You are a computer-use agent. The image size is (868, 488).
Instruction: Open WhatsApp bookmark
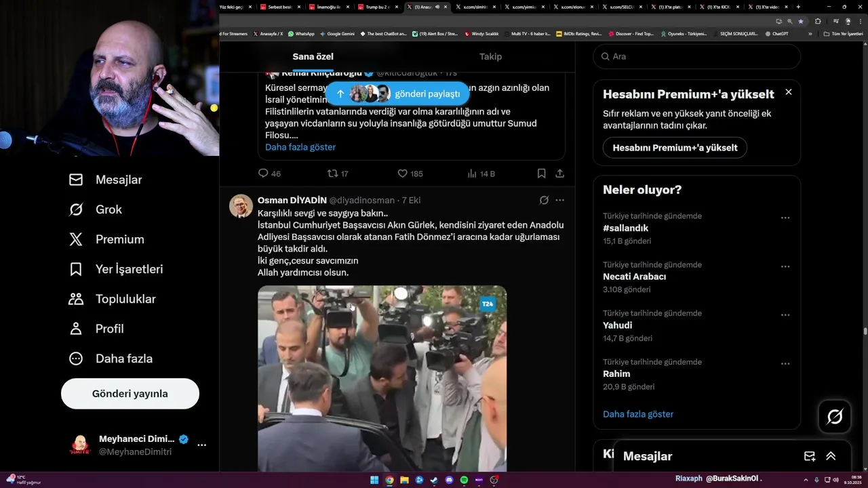point(301,33)
